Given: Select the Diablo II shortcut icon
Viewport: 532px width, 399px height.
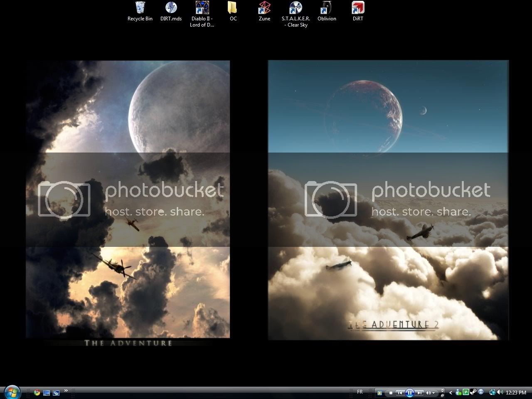Looking at the screenshot, I should click(x=202, y=14).
